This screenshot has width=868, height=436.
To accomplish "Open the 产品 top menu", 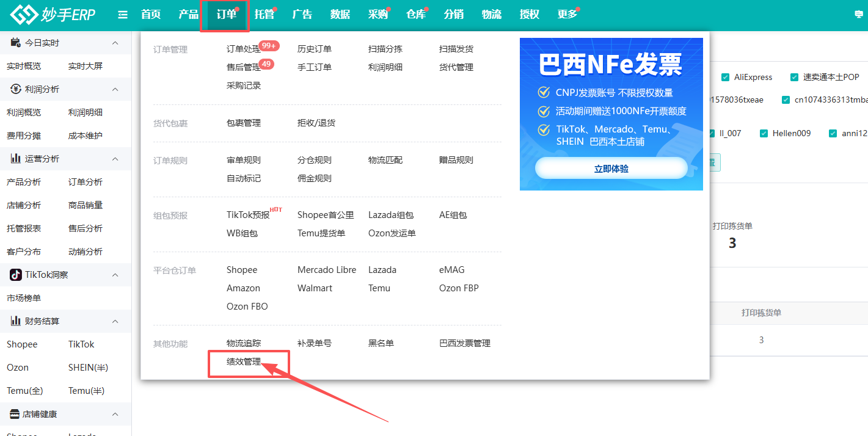I will (x=189, y=15).
